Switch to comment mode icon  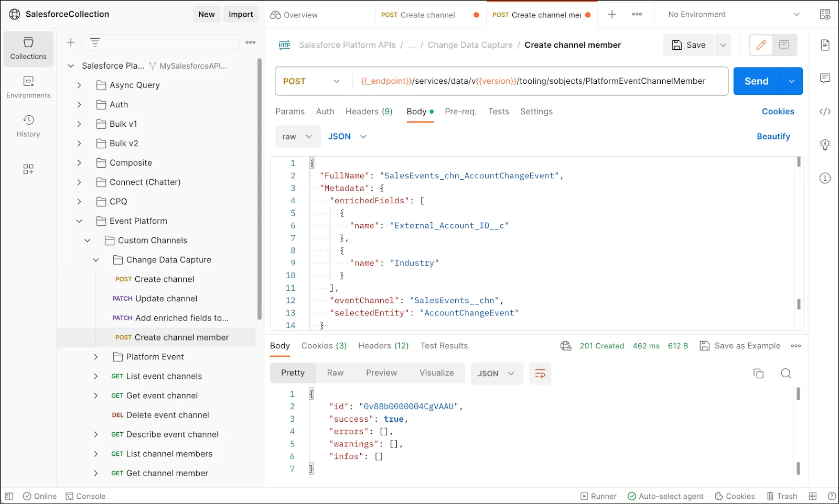784,45
